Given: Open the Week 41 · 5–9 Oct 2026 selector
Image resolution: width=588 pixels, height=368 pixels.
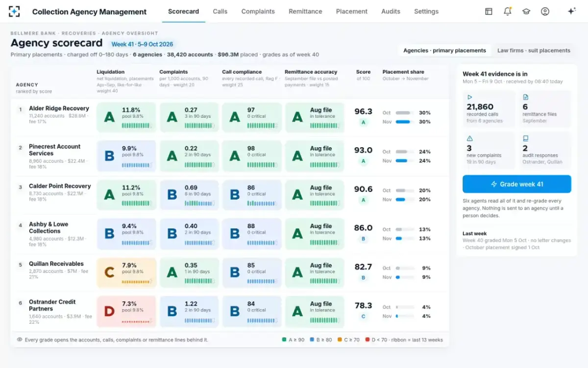Looking at the screenshot, I should coord(143,44).
